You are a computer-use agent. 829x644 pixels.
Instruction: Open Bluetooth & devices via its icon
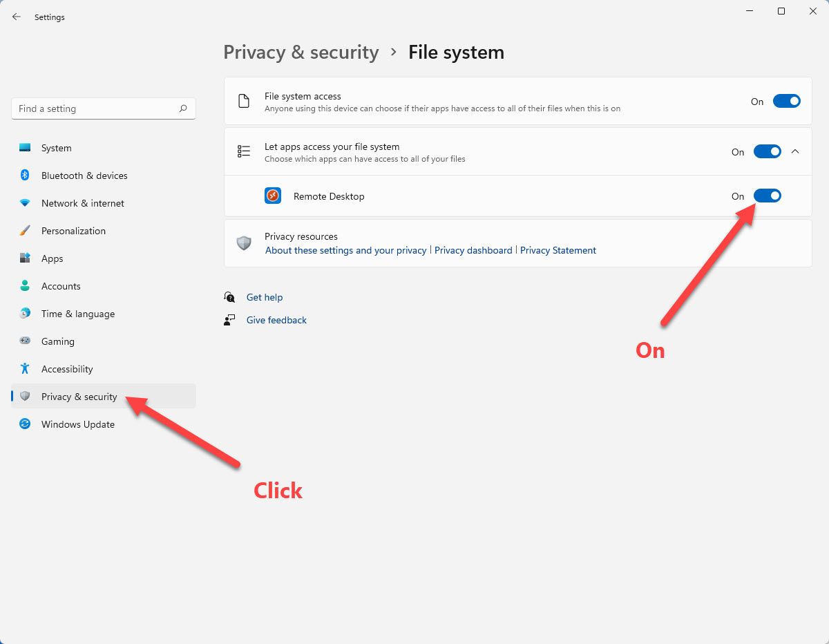[25, 176]
